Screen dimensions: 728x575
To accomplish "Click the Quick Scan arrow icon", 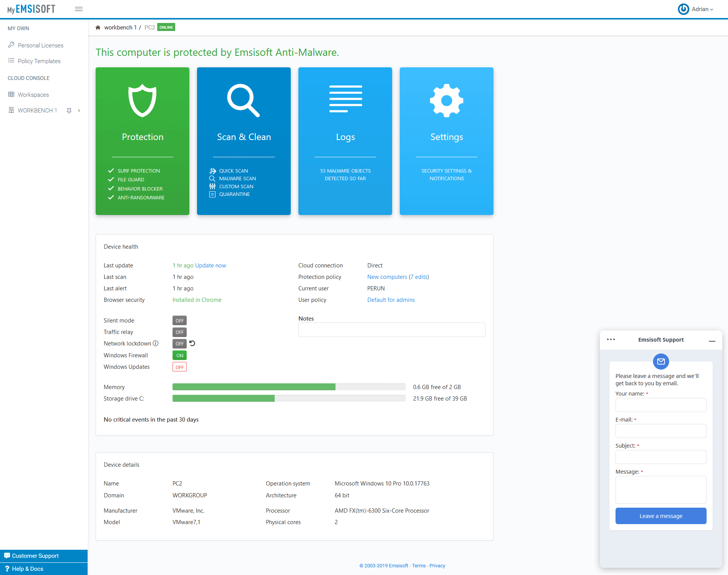I will [x=213, y=171].
